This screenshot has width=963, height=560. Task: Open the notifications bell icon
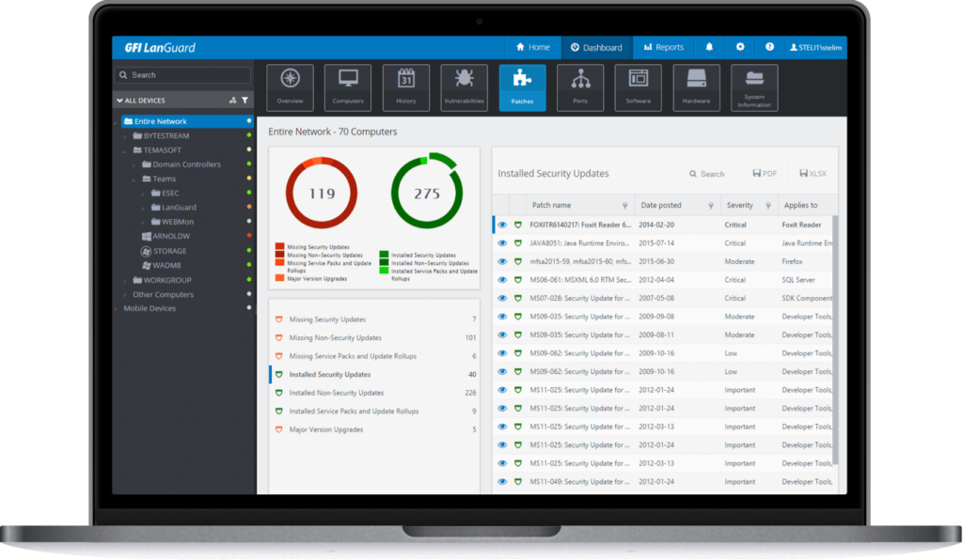708,47
